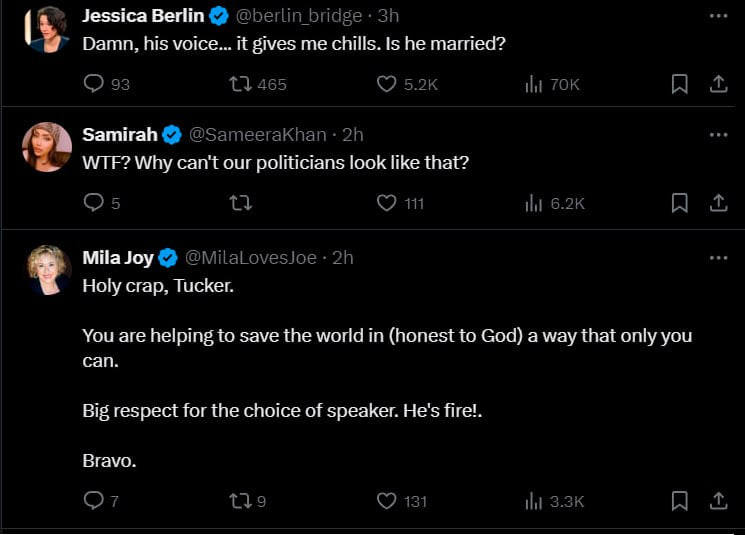This screenshot has width=745, height=535.
Task: Like Mila Joy's tweet
Action: [x=387, y=500]
